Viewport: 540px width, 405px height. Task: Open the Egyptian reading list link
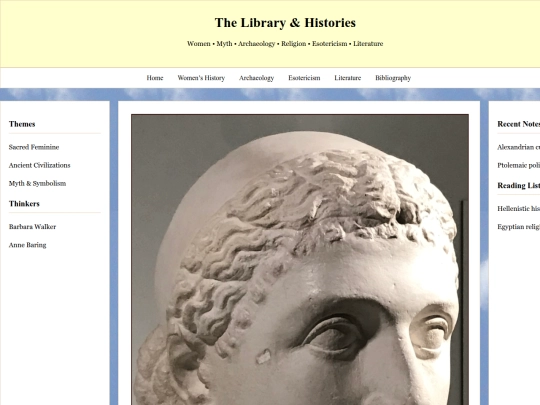coord(518,227)
